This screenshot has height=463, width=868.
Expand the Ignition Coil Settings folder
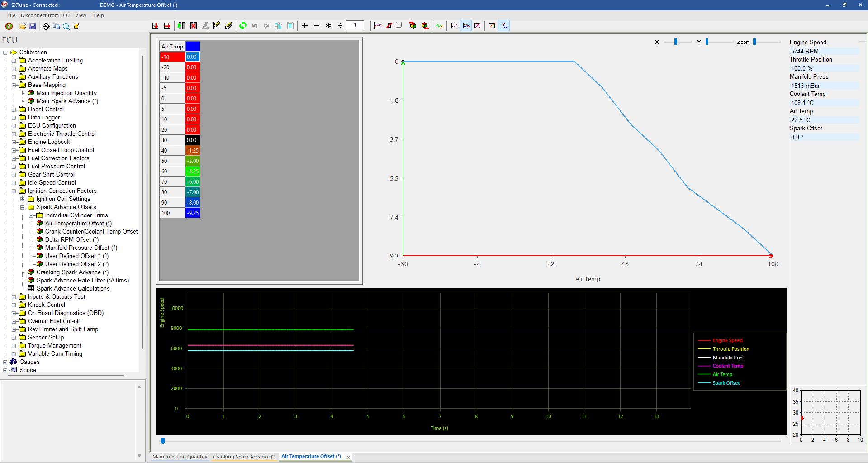click(x=23, y=199)
